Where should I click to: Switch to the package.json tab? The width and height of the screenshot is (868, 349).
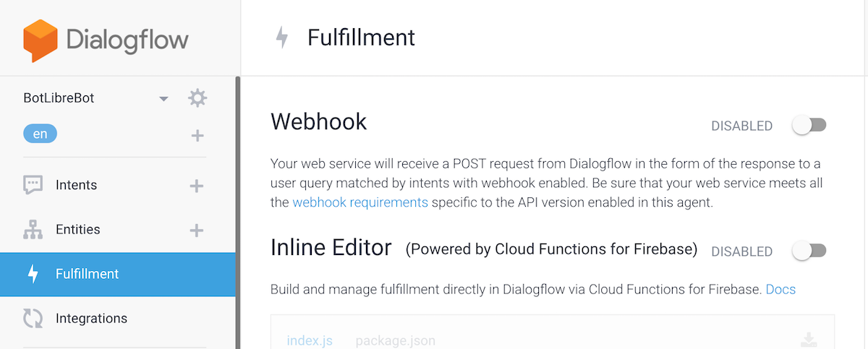tap(396, 340)
